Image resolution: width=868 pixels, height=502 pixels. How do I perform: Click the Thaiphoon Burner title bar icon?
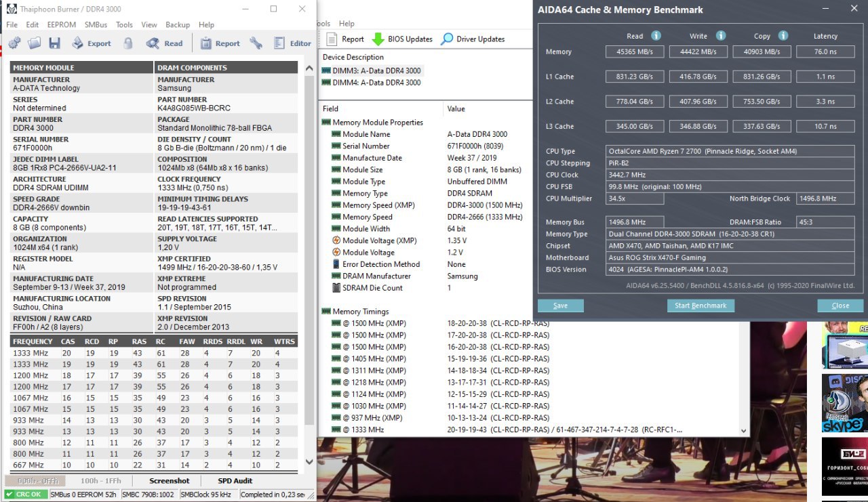click(x=12, y=9)
